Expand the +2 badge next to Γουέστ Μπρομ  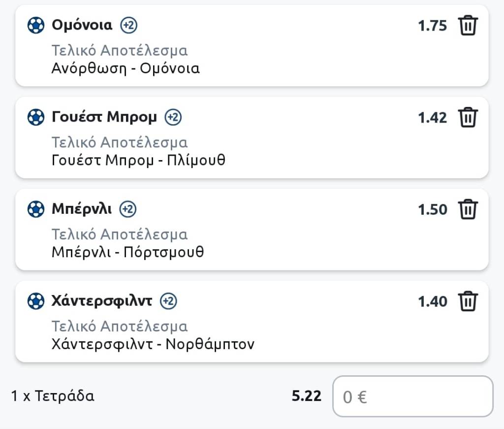[x=173, y=117]
